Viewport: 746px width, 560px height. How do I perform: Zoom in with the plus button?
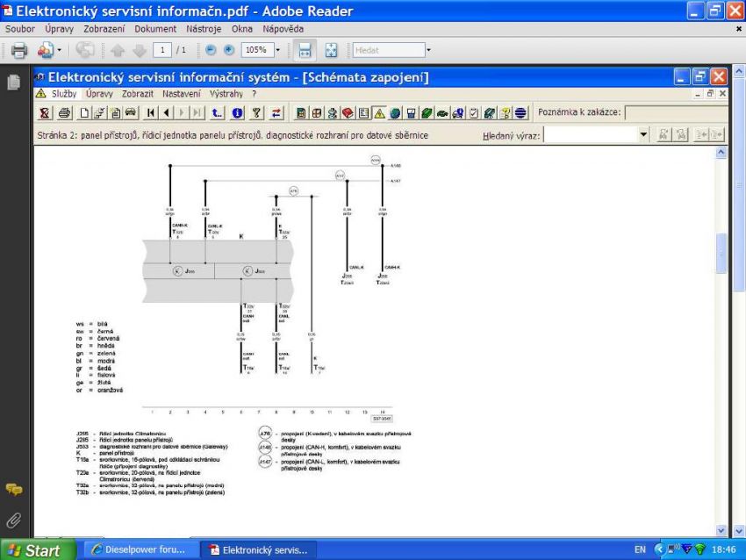click(227, 50)
